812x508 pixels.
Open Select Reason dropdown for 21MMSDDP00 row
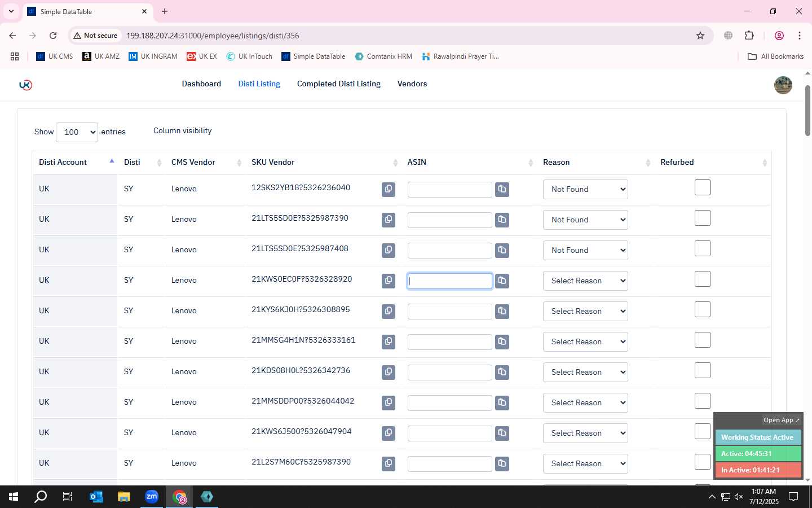(585, 403)
